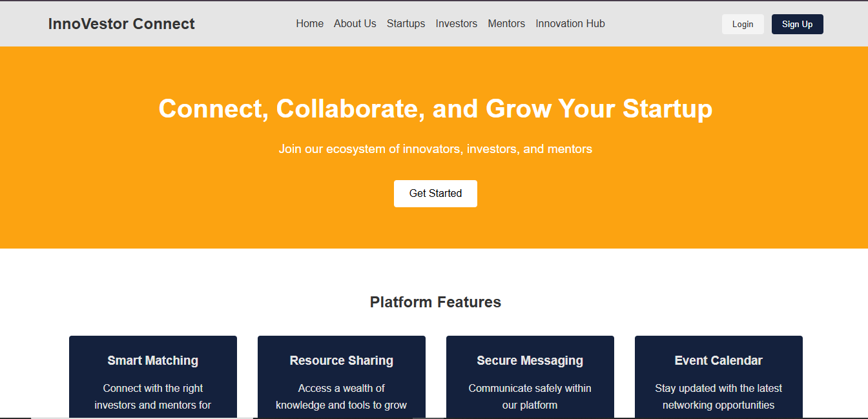Click the hero headline about growing your startup

435,108
